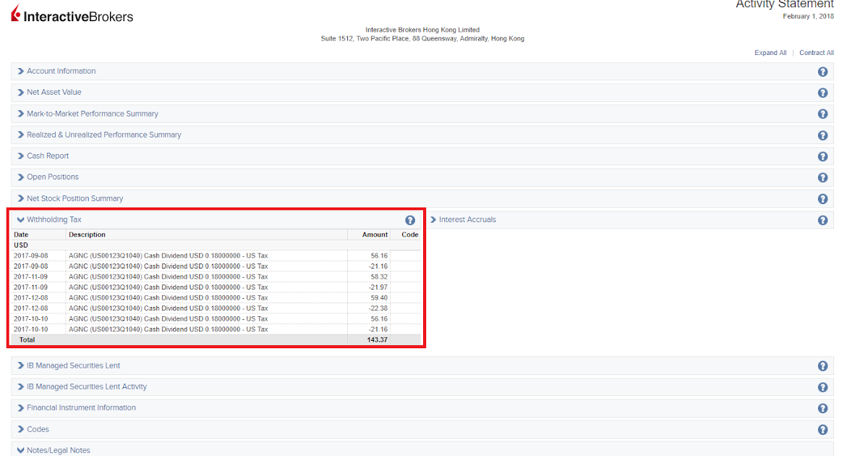Image resolution: width=868 pixels, height=456 pixels.
Task: Click the date in the -21.97 row
Action: [x=30, y=287]
